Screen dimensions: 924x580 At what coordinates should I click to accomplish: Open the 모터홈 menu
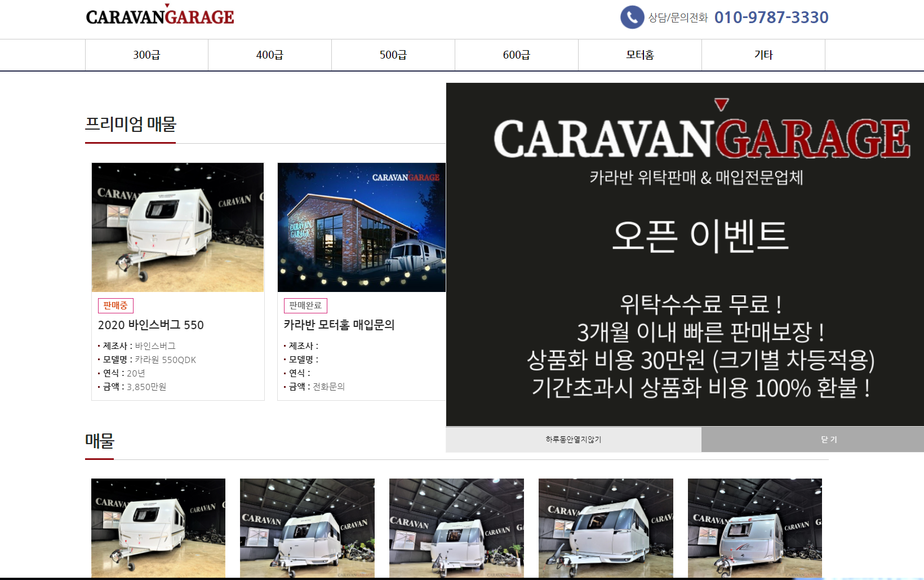[640, 55]
